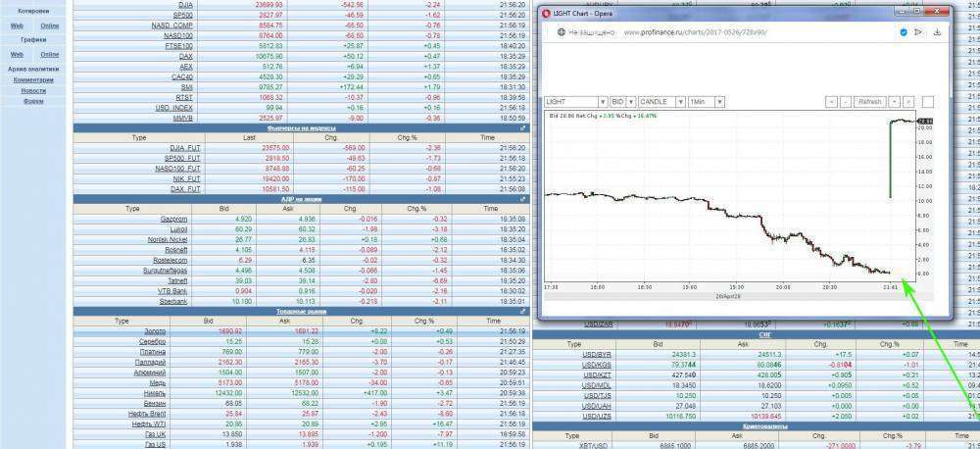Screen dimensions: 980x449
Task: Open the commodities section header link
Action: point(301,311)
